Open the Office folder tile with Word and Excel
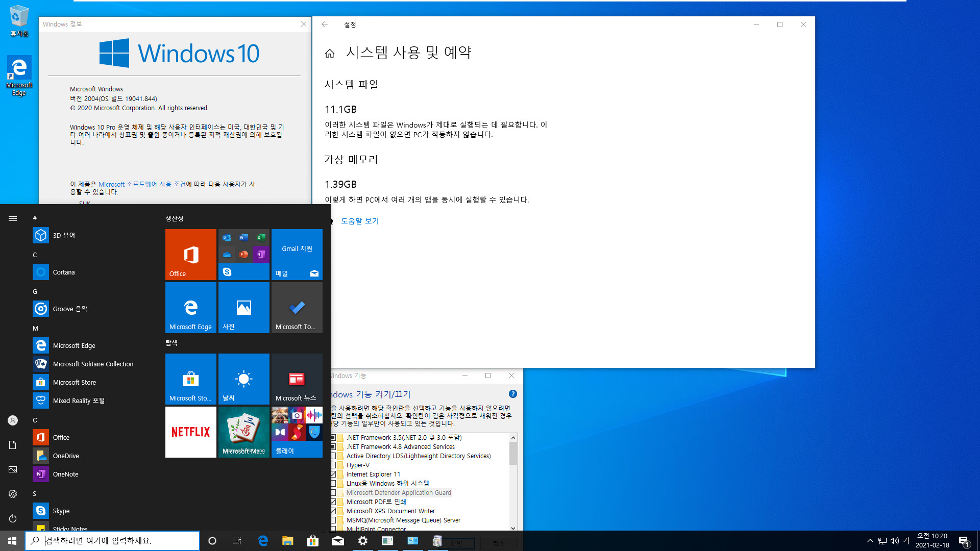The image size is (980, 551). pyautogui.click(x=244, y=255)
